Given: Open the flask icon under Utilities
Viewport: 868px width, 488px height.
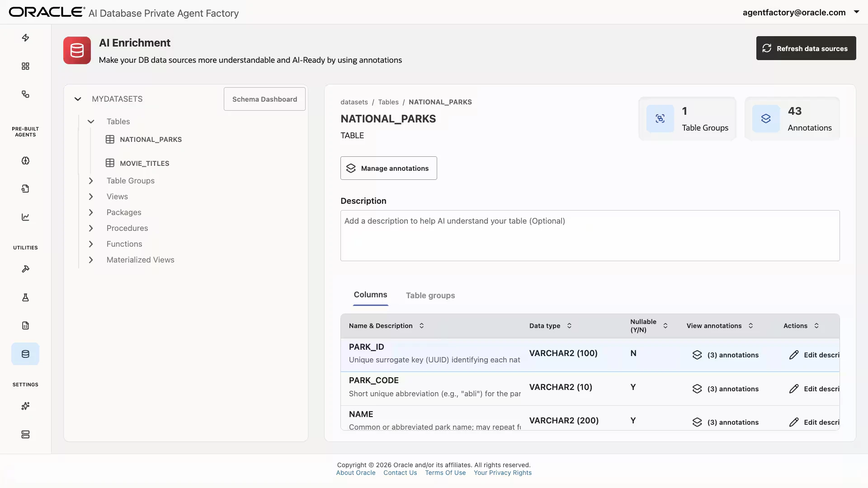Looking at the screenshot, I should point(25,297).
